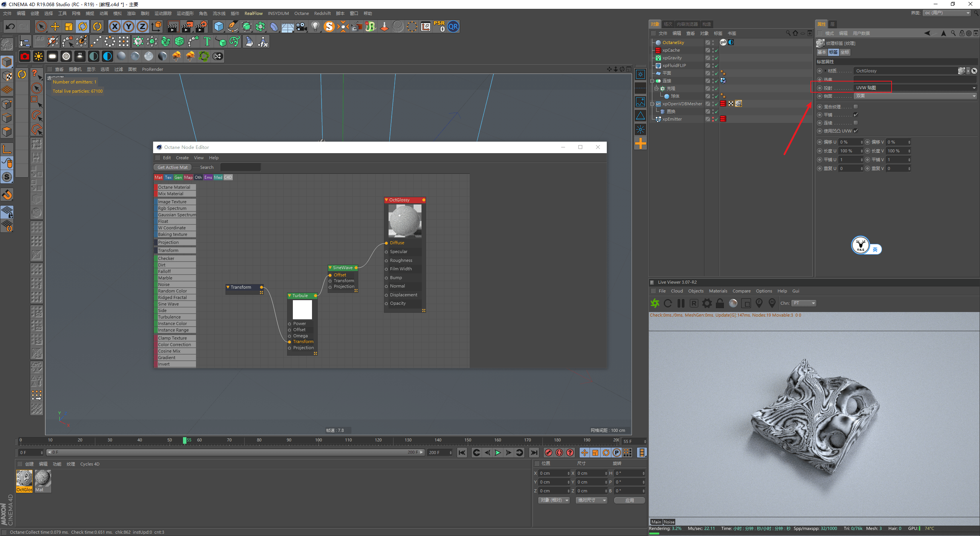The height and width of the screenshot is (536, 980).
Task: Open the 界面 OC layout dropdown
Action: (947, 13)
